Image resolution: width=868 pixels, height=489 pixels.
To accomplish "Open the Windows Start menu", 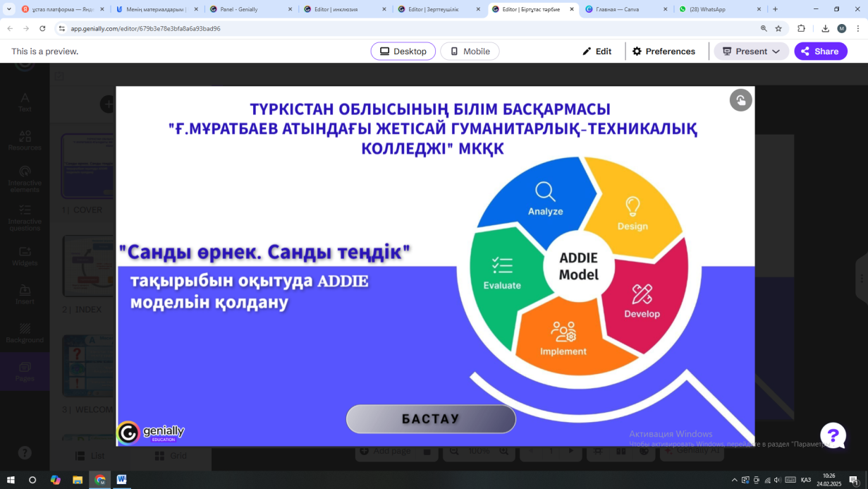I will [x=11, y=480].
